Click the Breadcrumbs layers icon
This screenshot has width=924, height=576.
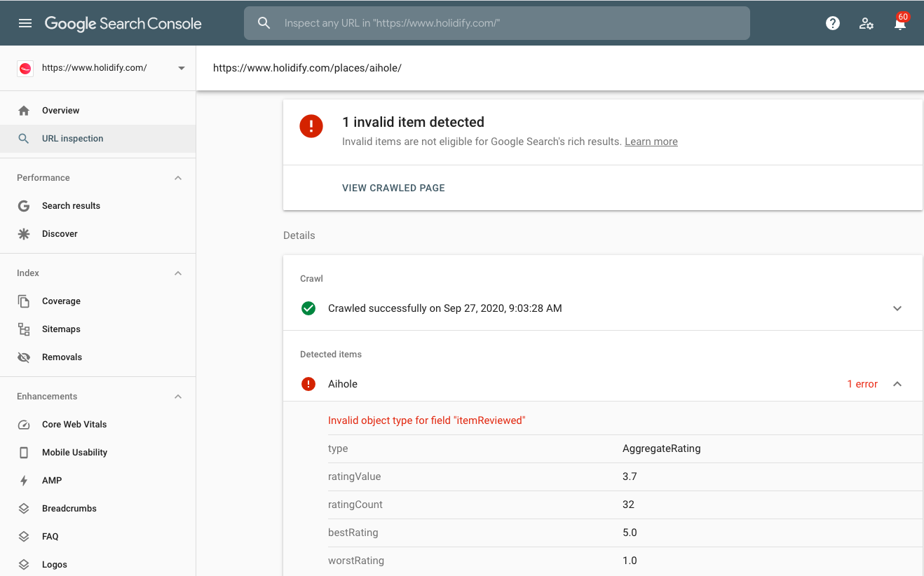tap(24, 509)
